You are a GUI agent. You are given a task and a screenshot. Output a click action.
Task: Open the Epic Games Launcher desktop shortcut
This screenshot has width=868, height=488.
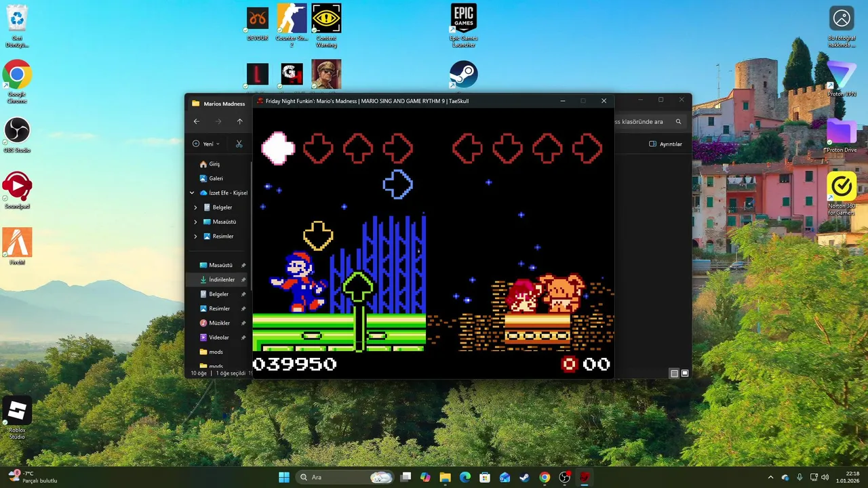click(464, 26)
